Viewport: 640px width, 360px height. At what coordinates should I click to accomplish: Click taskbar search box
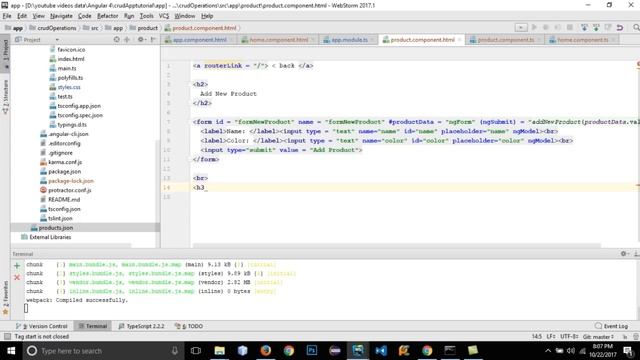102,351
